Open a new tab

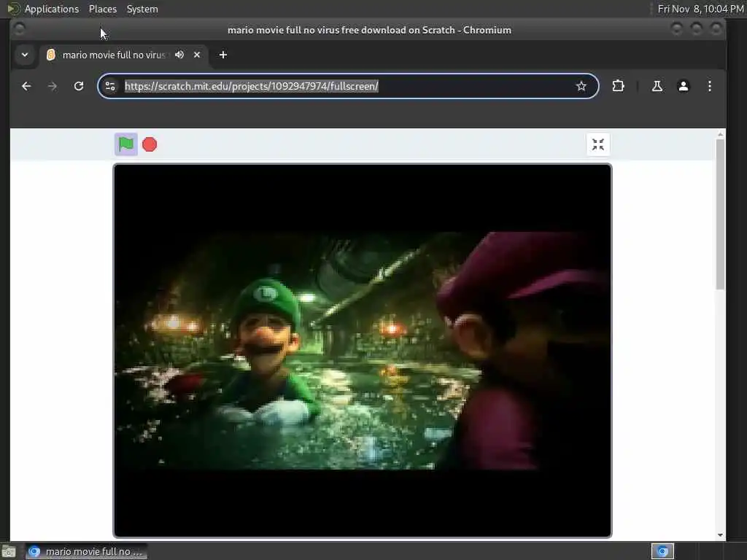(223, 55)
